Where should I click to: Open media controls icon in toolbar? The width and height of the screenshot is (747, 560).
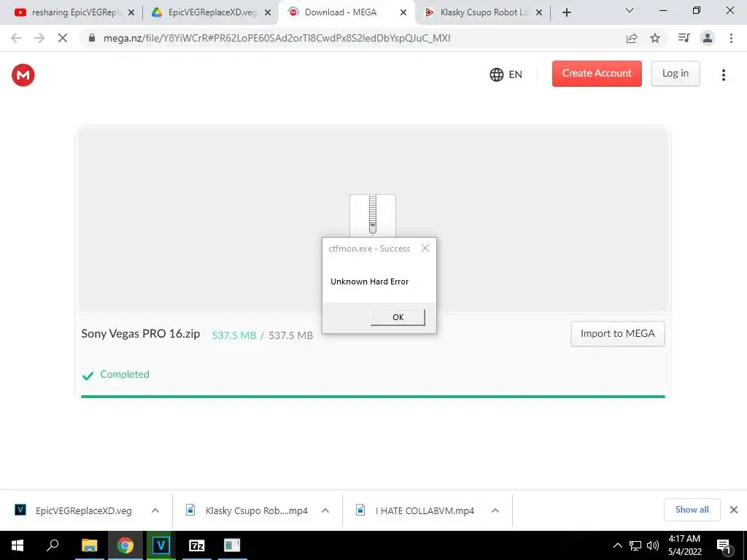(684, 38)
